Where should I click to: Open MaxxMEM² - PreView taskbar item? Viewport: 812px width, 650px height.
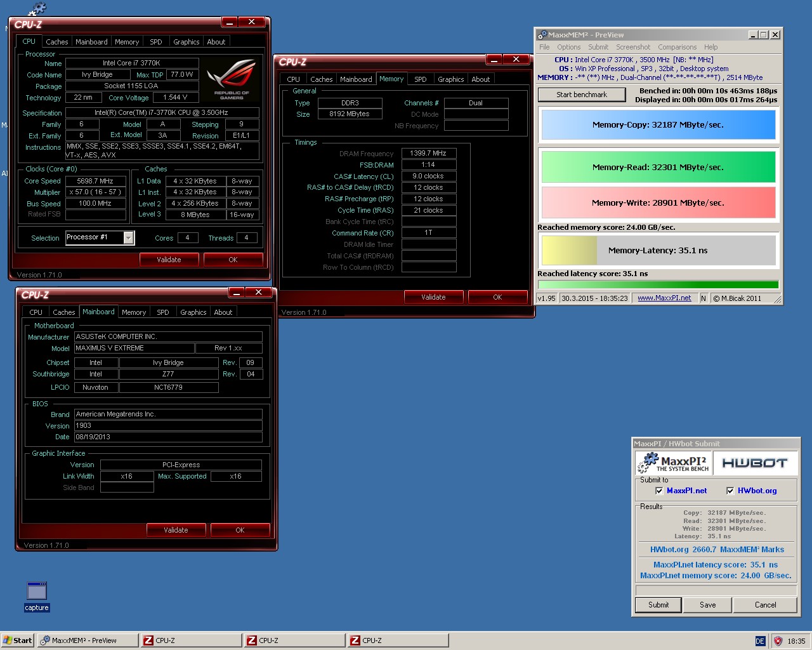point(88,640)
